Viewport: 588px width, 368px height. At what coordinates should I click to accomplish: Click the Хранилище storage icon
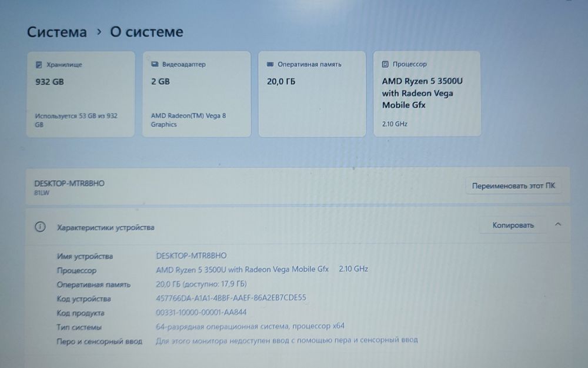[x=39, y=65]
